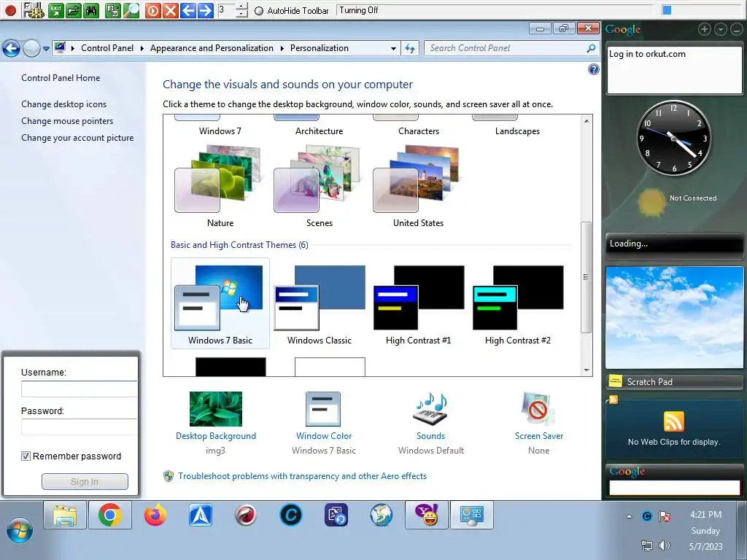Click the Password input field

coord(79,427)
